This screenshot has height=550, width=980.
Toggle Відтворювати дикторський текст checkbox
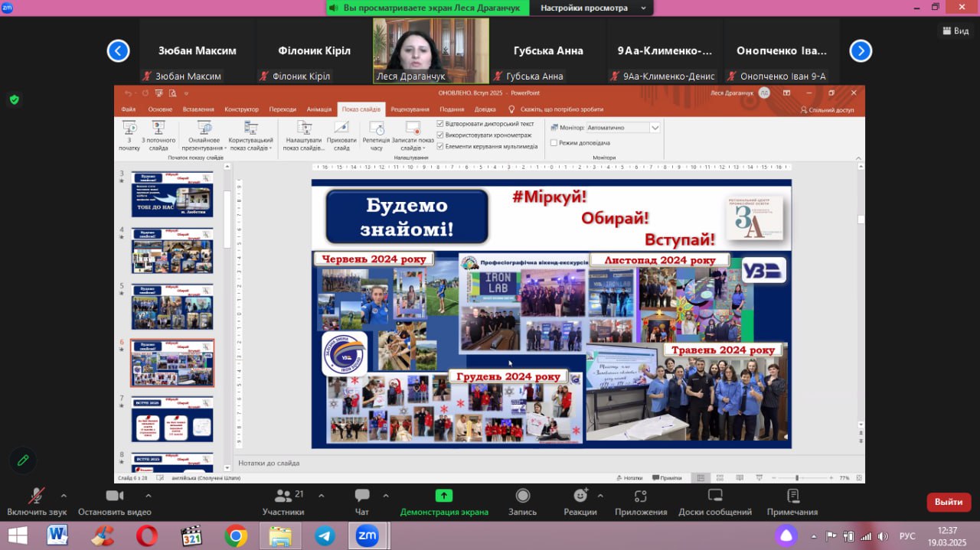tap(440, 124)
